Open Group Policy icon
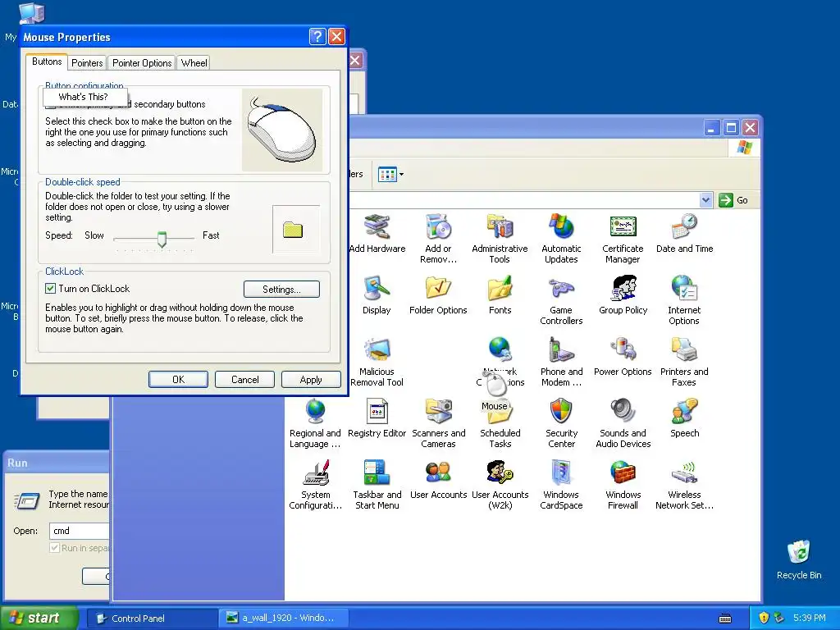The height and width of the screenshot is (630, 840). [623, 295]
